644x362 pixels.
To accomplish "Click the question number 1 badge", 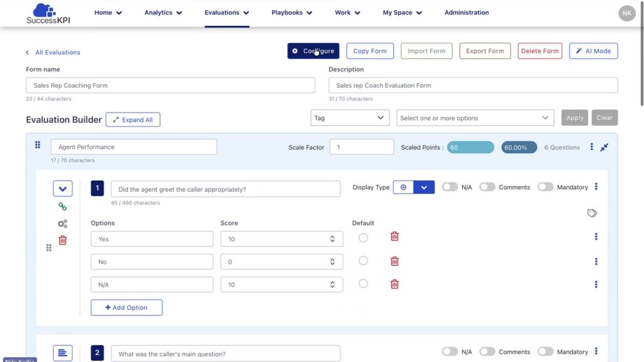I will 97,189.
